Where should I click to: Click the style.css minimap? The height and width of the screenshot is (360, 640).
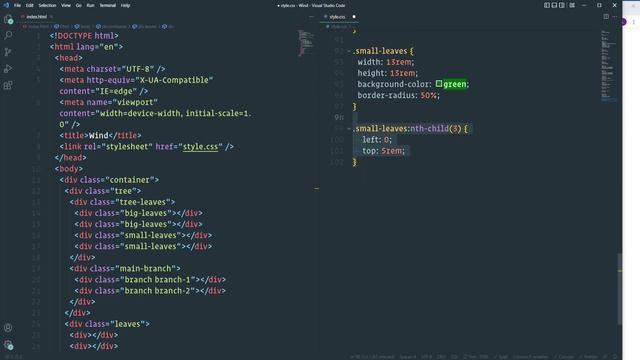[609, 65]
